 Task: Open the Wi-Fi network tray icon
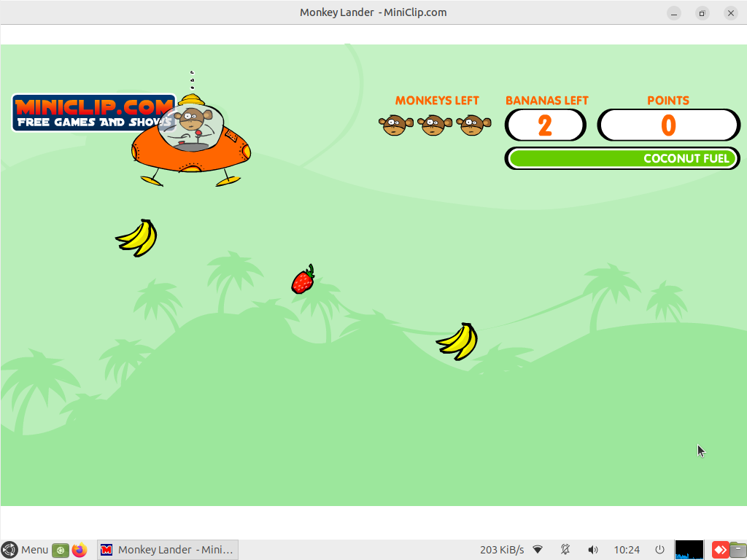point(538,550)
